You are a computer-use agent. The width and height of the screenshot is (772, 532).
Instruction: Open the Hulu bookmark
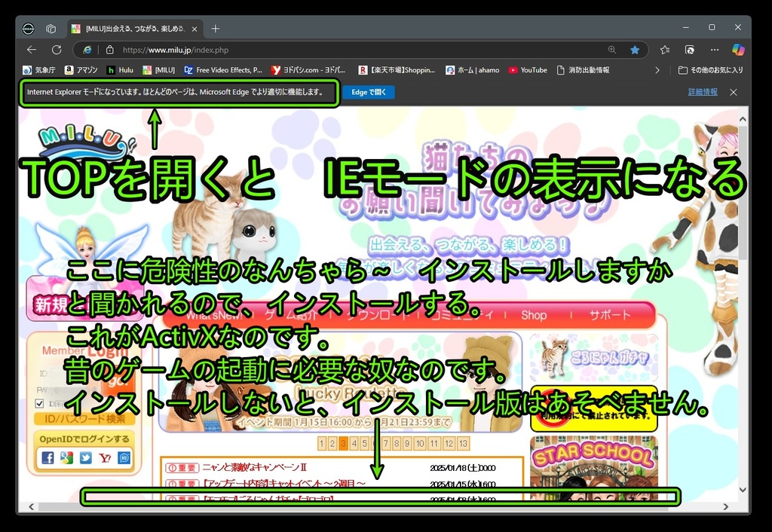point(120,70)
